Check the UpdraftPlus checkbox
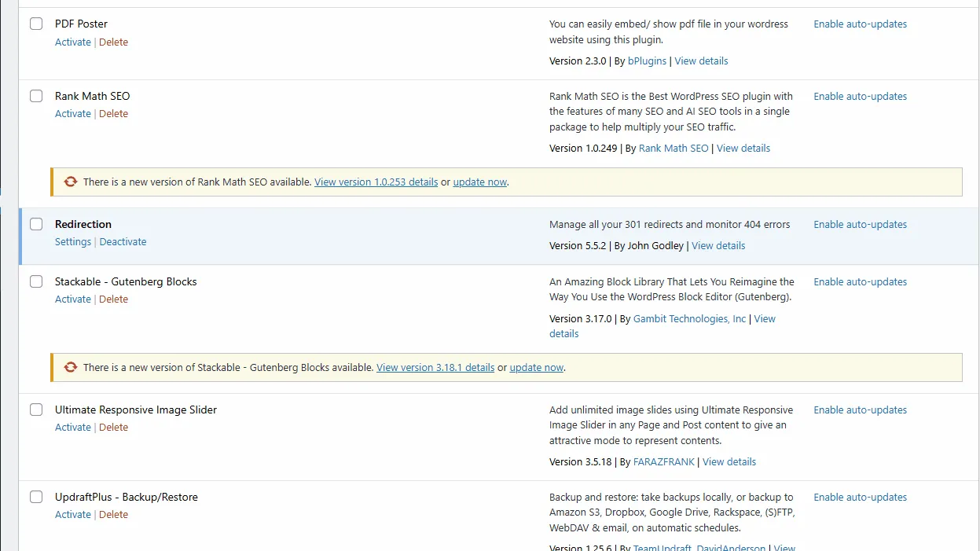Viewport: 980px width, 551px height. coord(35,497)
